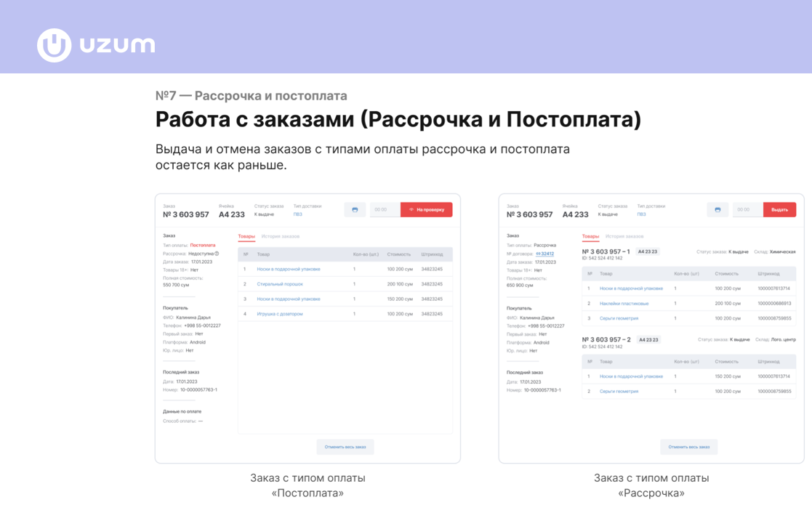Click the Uzum logo in the header

97,45
